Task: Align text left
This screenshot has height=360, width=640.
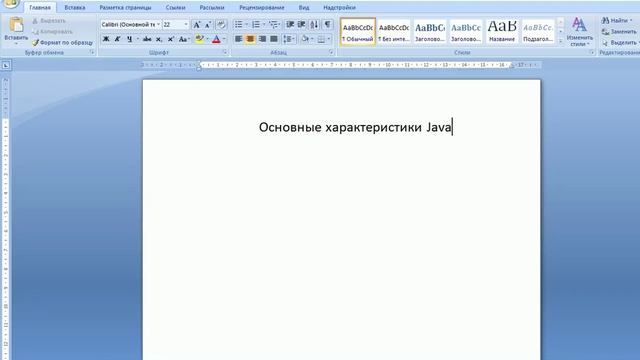Action: point(238,39)
